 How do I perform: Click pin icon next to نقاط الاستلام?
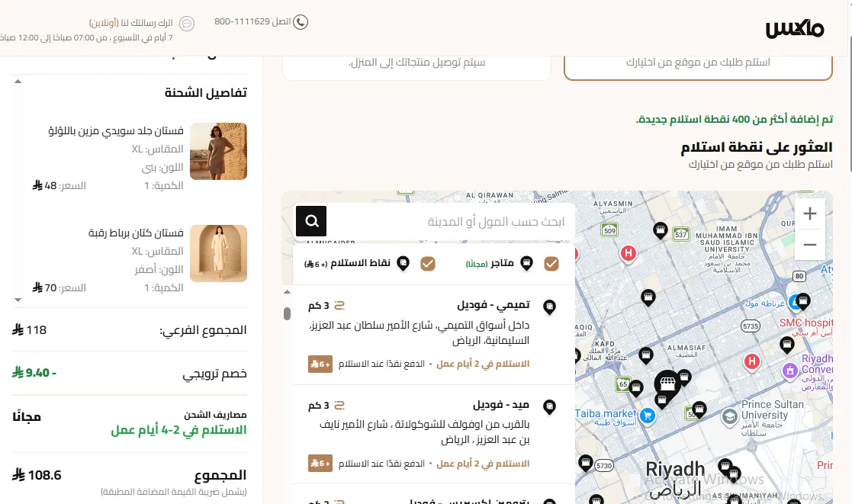tap(403, 263)
